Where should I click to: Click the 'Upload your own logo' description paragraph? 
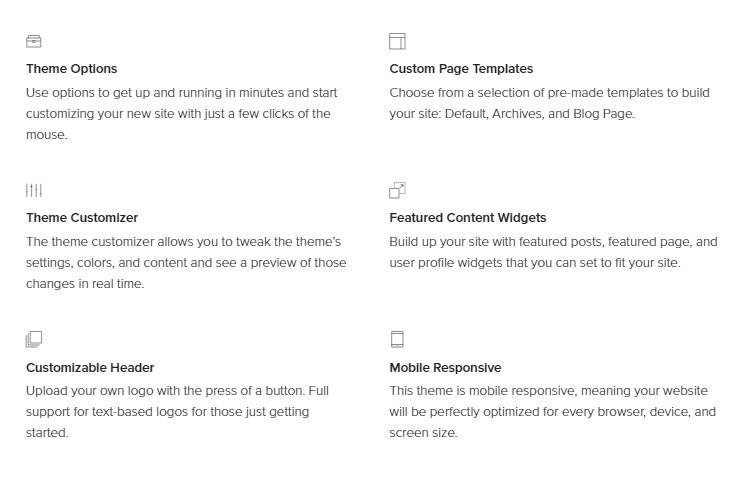(x=178, y=412)
